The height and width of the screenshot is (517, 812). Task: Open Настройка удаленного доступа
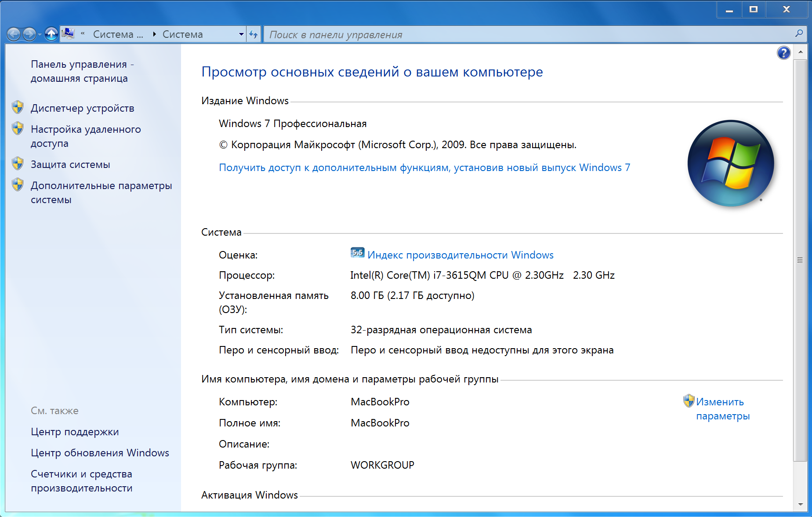pyautogui.click(x=86, y=136)
